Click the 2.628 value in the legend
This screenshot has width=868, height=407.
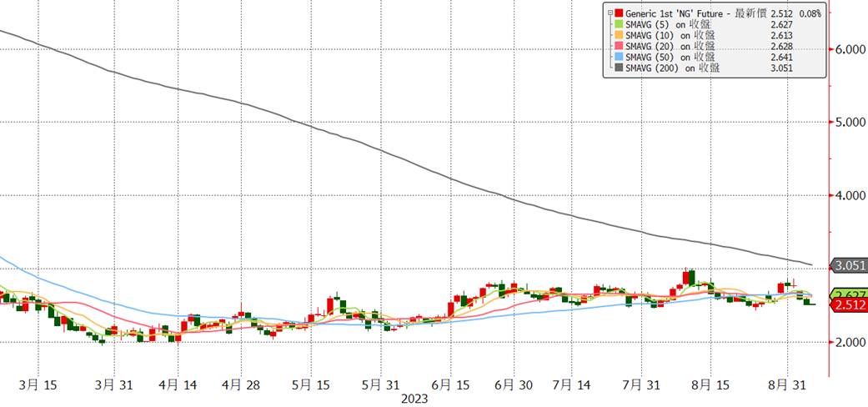(x=781, y=46)
